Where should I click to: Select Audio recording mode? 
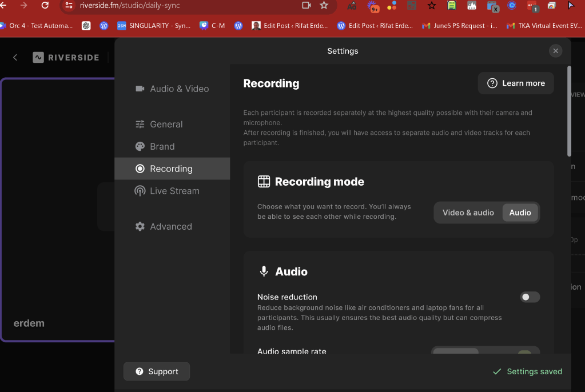pos(520,213)
